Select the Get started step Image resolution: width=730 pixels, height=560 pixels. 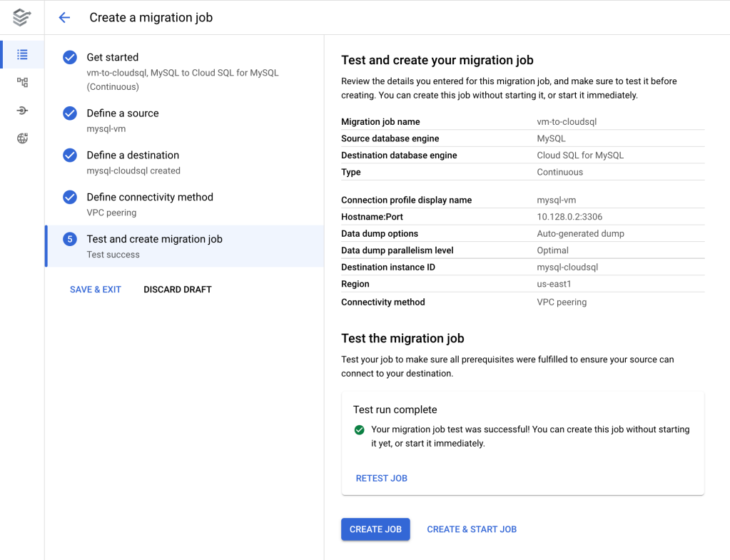[113, 57]
